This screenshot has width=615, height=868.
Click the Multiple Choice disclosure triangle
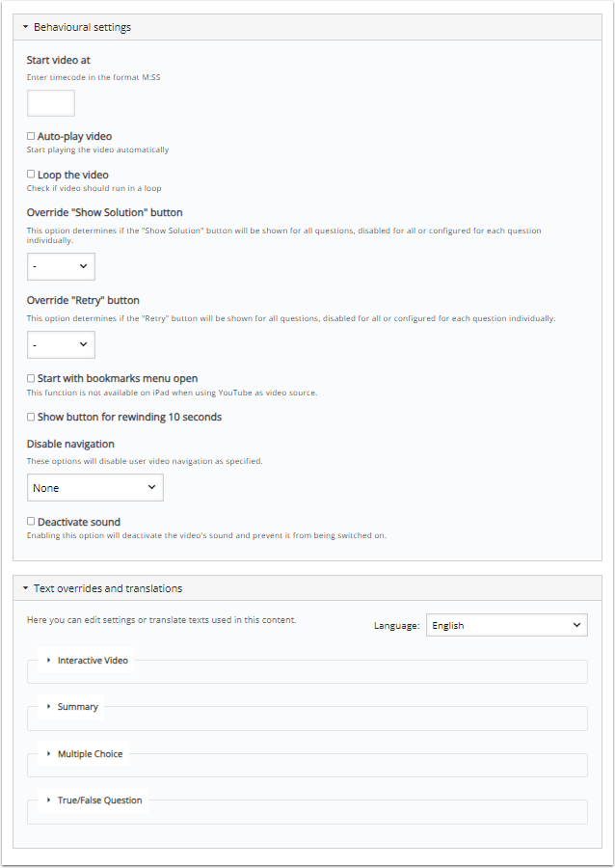49,753
